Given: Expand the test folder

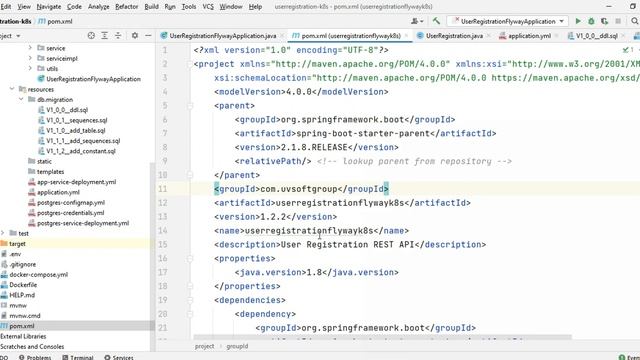Looking at the screenshot, I should pos(3,233).
